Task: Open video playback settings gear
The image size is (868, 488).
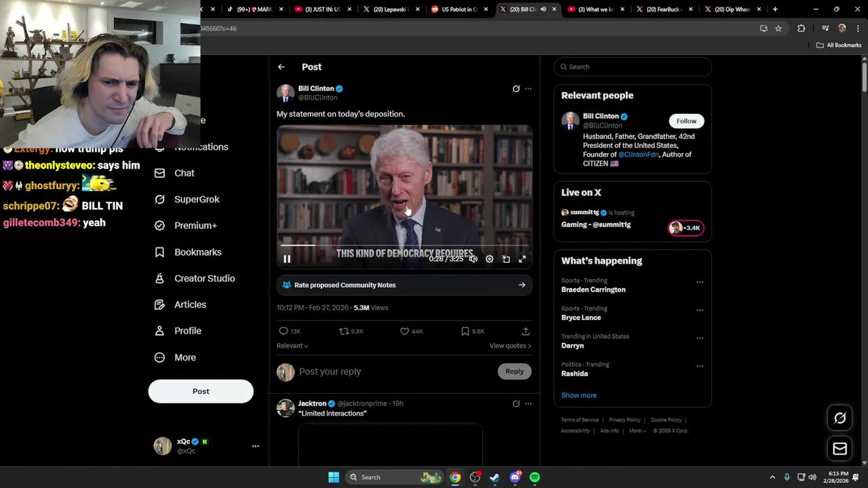Action: [490, 259]
